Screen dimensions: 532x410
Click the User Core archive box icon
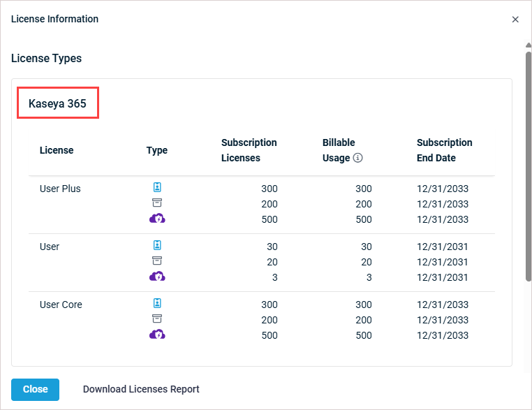[157, 319]
